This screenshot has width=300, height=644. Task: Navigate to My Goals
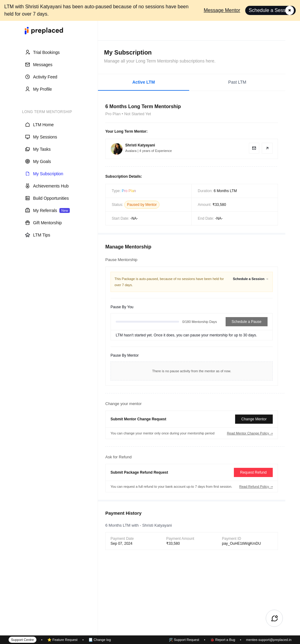(x=42, y=161)
